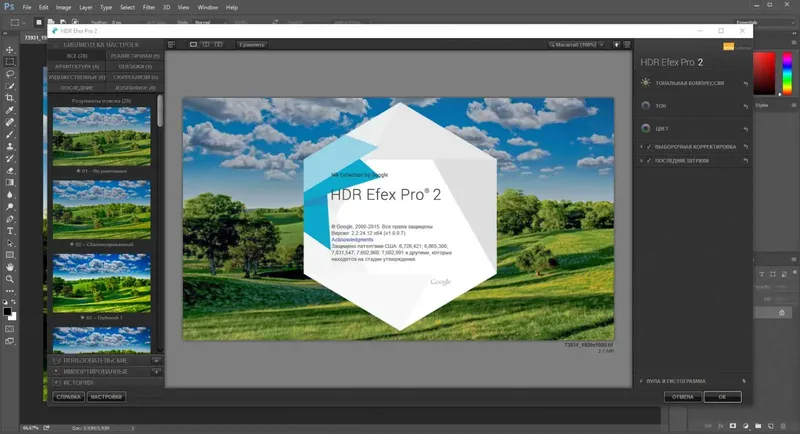This screenshot has width=800, height=434.
Task: Select the Path Selection tool
Action: 10,243
